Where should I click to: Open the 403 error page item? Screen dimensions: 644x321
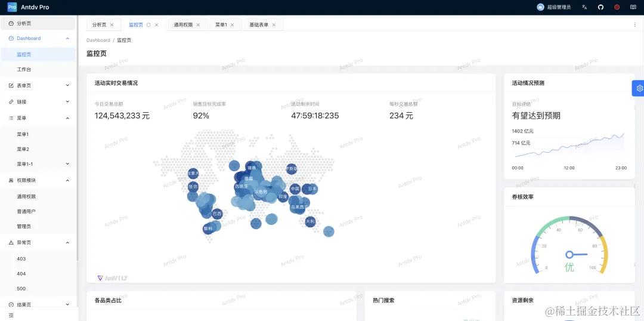[38, 259]
